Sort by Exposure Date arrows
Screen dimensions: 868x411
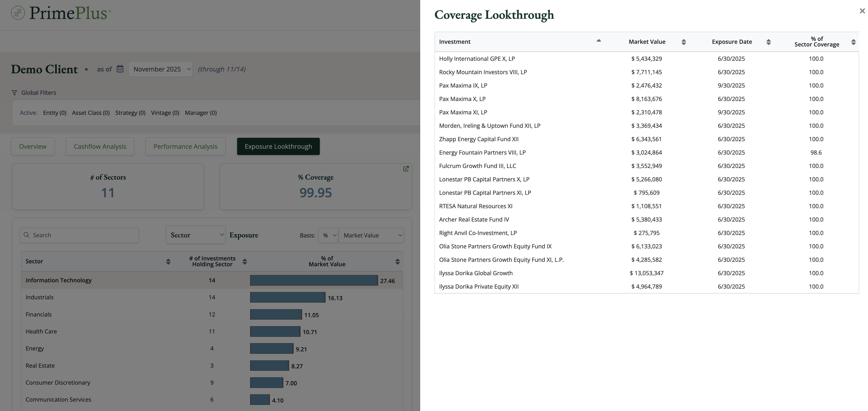[768, 42]
